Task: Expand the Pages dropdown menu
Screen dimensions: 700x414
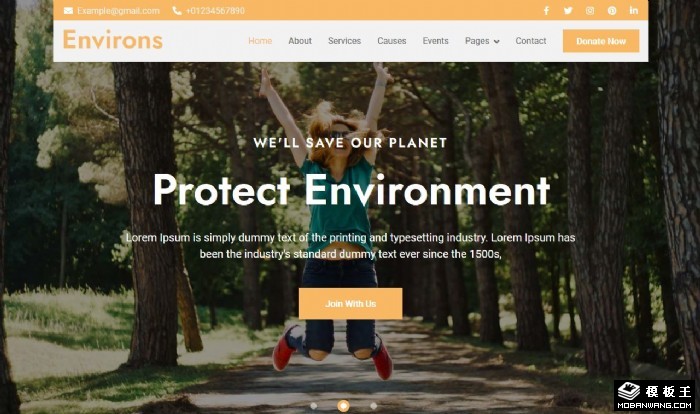Action: [482, 41]
